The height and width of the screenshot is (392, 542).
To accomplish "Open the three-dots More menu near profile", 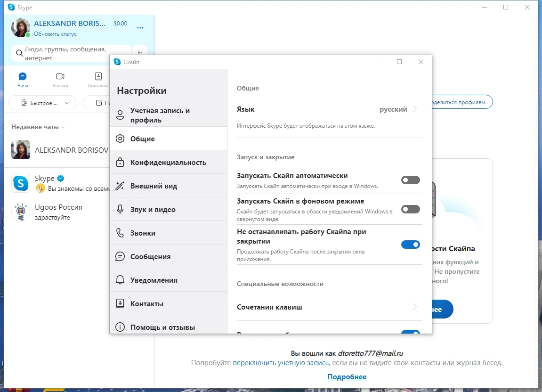I will click(x=140, y=28).
